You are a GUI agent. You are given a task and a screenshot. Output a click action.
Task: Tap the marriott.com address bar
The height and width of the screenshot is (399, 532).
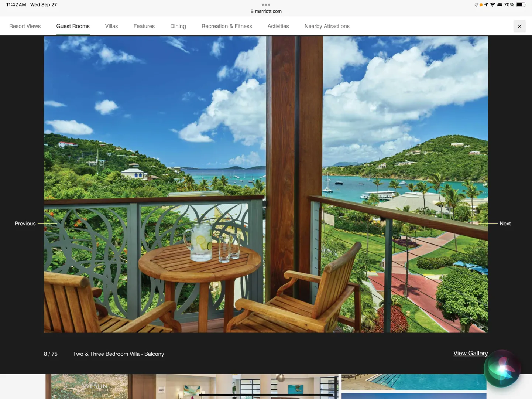268,11
